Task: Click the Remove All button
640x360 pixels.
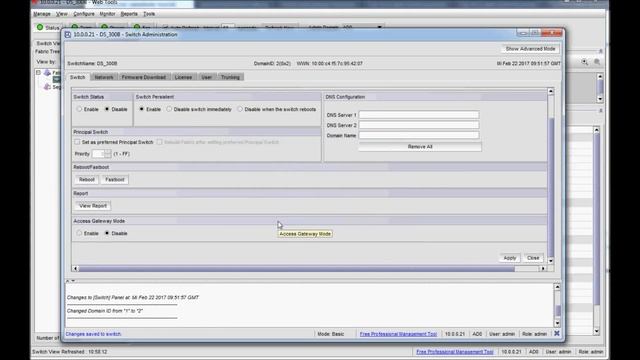Action: tap(420, 147)
